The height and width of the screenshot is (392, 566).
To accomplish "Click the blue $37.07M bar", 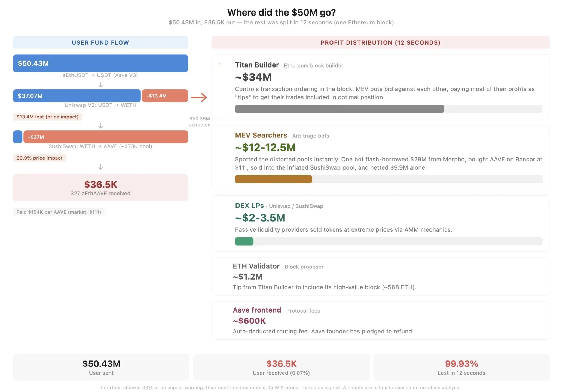I will click(77, 96).
